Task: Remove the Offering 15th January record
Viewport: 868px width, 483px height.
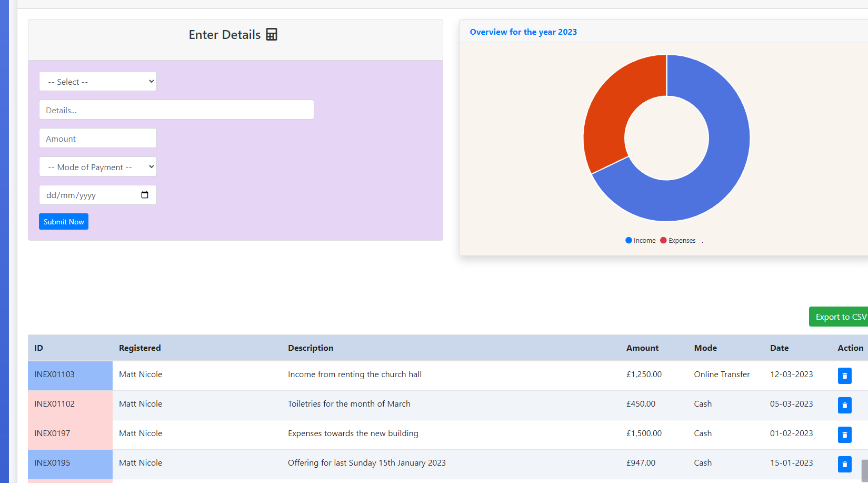Action: [x=844, y=464]
